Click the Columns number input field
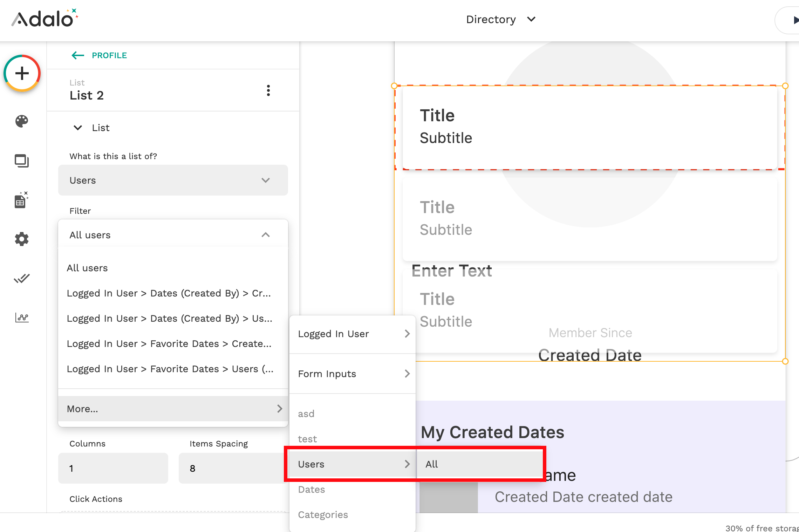 (x=113, y=468)
